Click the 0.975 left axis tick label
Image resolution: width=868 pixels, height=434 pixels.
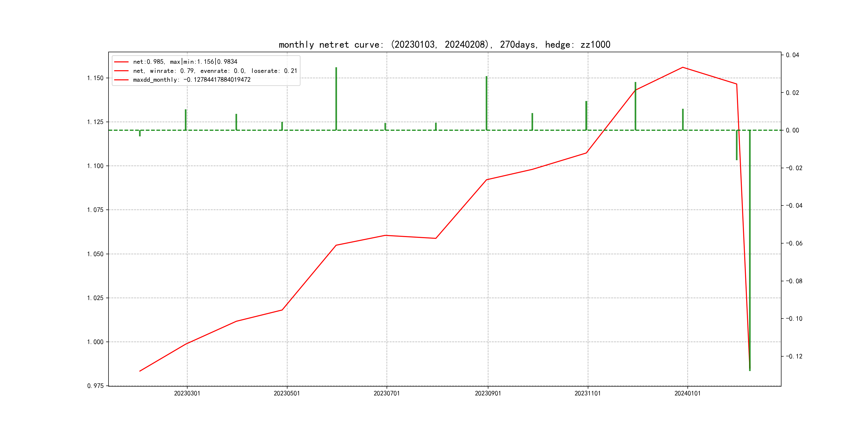tap(95, 386)
